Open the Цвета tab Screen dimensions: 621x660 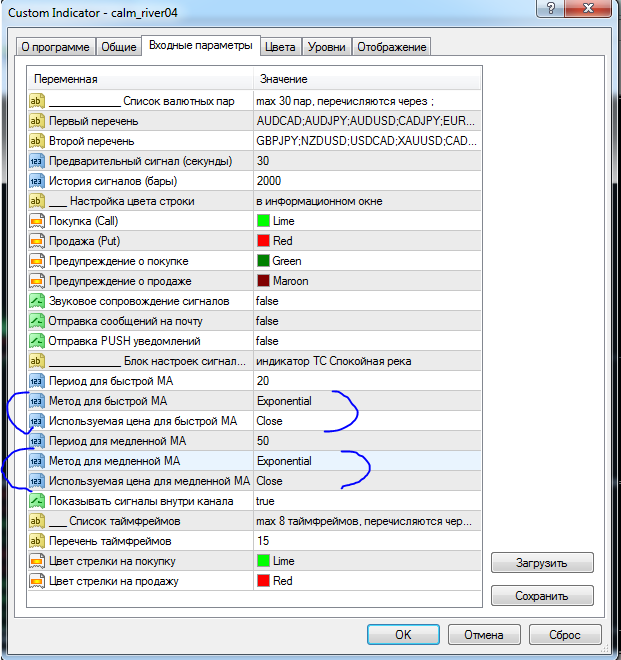coord(280,47)
